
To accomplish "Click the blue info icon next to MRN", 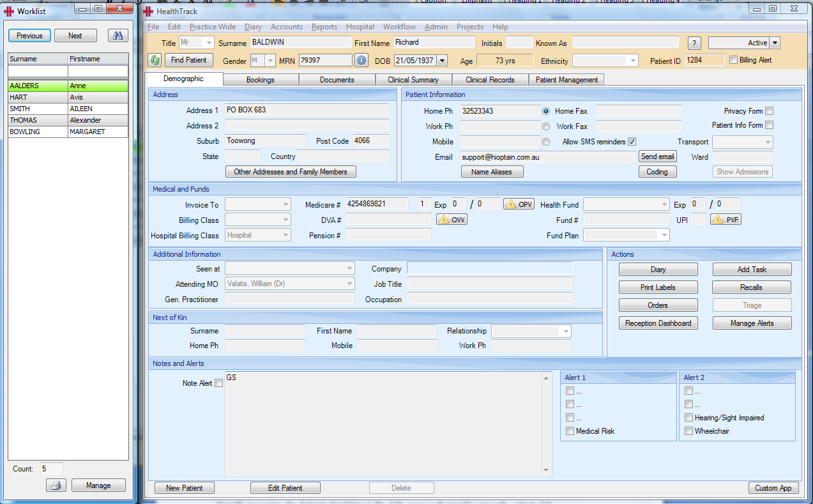I will (361, 60).
